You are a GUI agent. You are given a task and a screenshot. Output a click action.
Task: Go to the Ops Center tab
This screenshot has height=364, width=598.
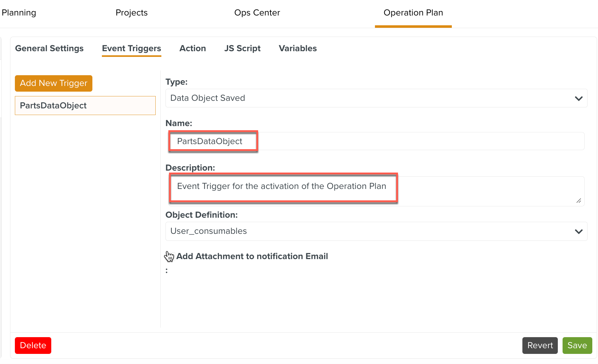pos(257,13)
